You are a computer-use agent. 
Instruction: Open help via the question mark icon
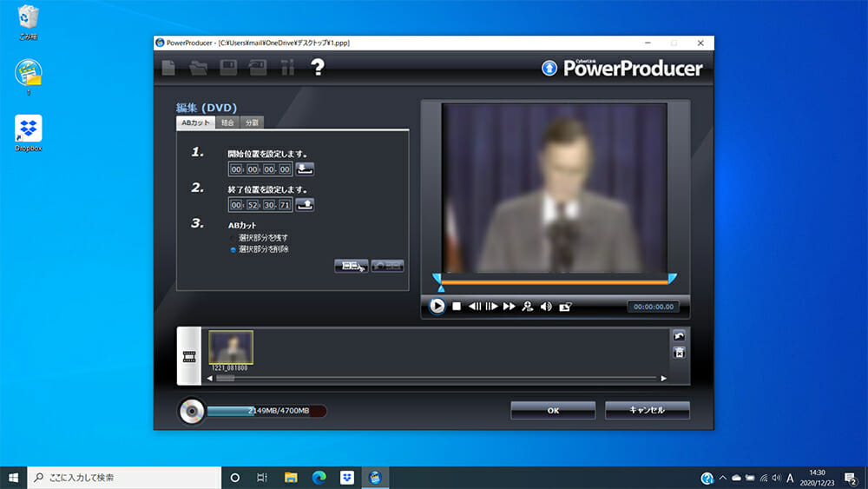tap(317, 68)
